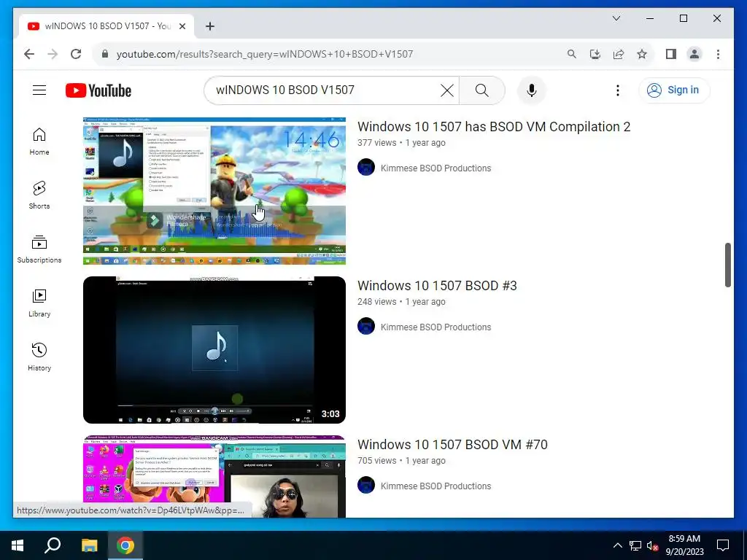
Task: Click the magnifying glass search button
Action: (x=482, y=90)
